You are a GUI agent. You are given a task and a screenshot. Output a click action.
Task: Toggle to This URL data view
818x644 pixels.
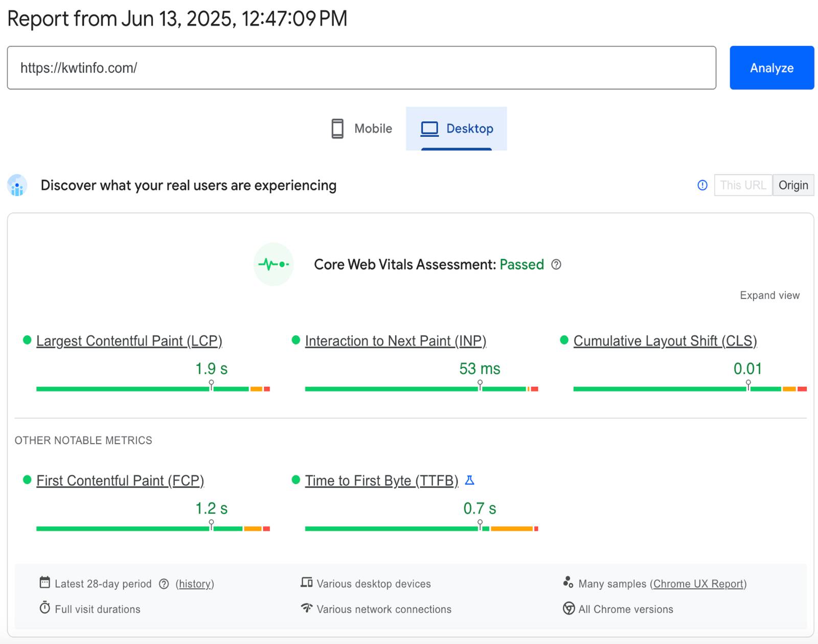pyautogui.click(x=743, y=185)
